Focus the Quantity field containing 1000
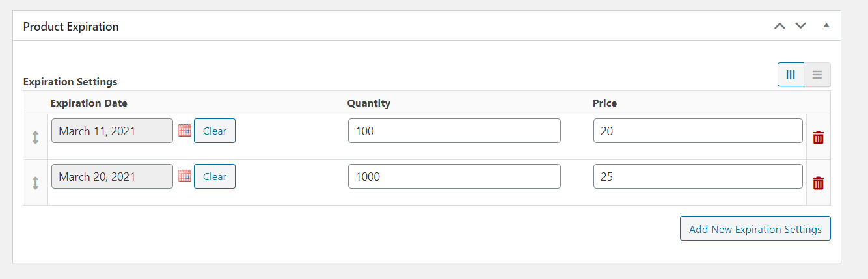The image size is (868, 279). click(x=454, y=176)
